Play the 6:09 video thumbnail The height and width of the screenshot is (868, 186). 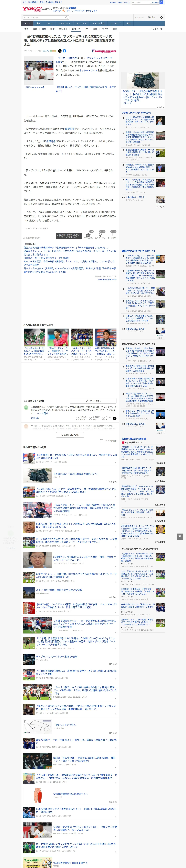click(x=160, y=370)
